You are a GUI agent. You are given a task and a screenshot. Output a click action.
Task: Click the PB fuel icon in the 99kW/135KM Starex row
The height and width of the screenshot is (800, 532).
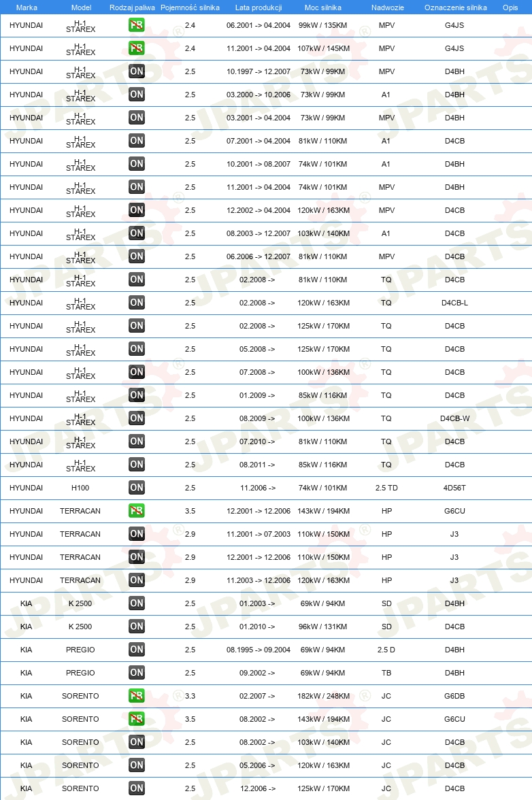136,25
